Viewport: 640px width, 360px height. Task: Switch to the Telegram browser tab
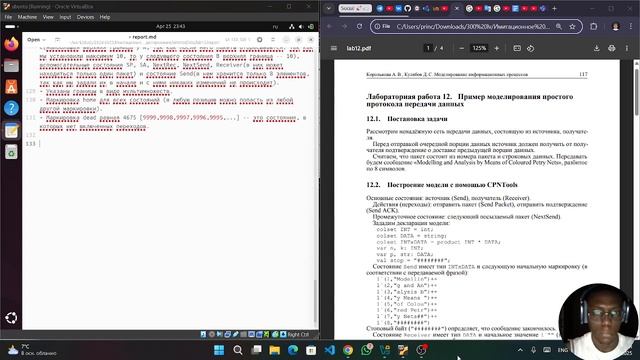pos(380,8)
